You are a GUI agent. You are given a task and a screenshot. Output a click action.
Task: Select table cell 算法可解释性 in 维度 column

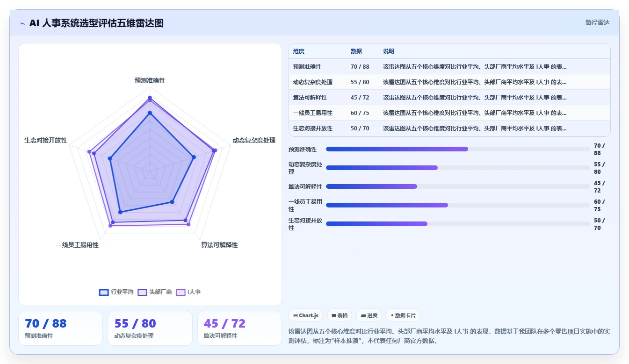pos(310,98)
